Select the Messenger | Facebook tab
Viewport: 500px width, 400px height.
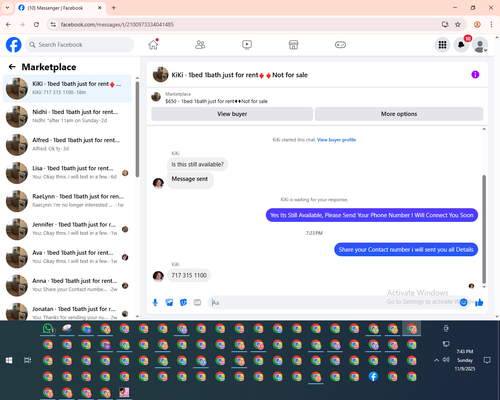pos(60,8)
